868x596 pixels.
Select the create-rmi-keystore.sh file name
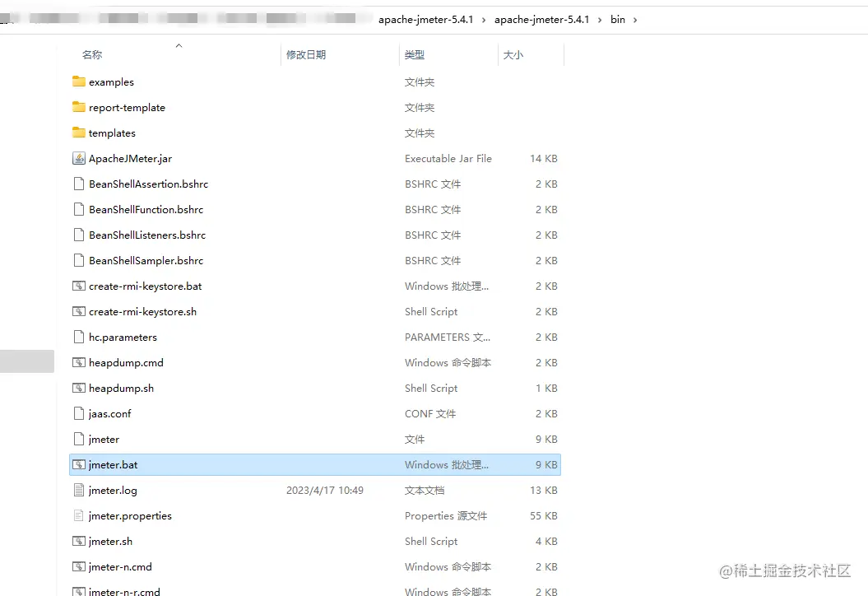pos(143,311)
